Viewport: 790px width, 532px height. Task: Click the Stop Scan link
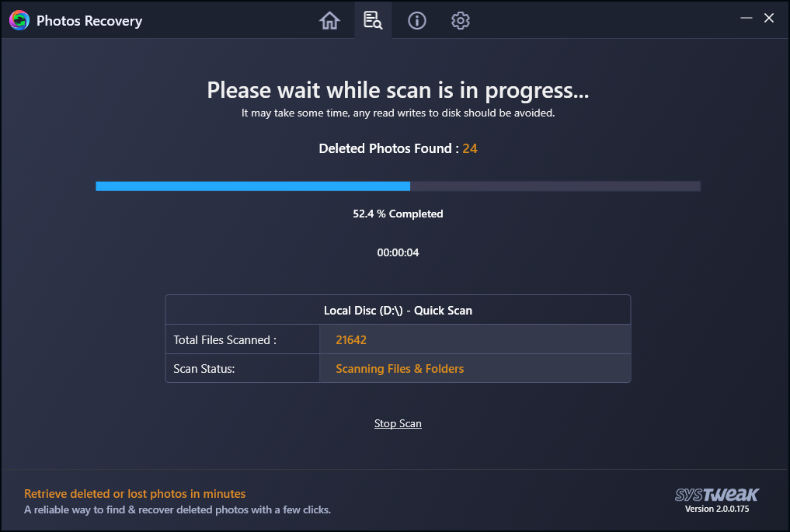(x=398, y=424)
